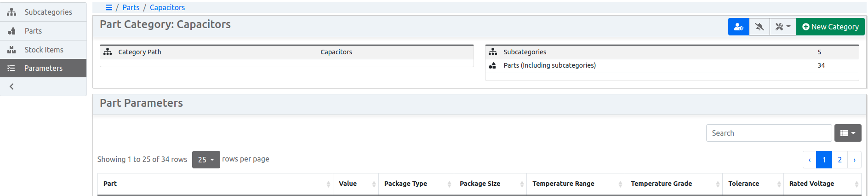
Task: Toggle category notifications bell-slash icon
Action: [x=759, y=27]
